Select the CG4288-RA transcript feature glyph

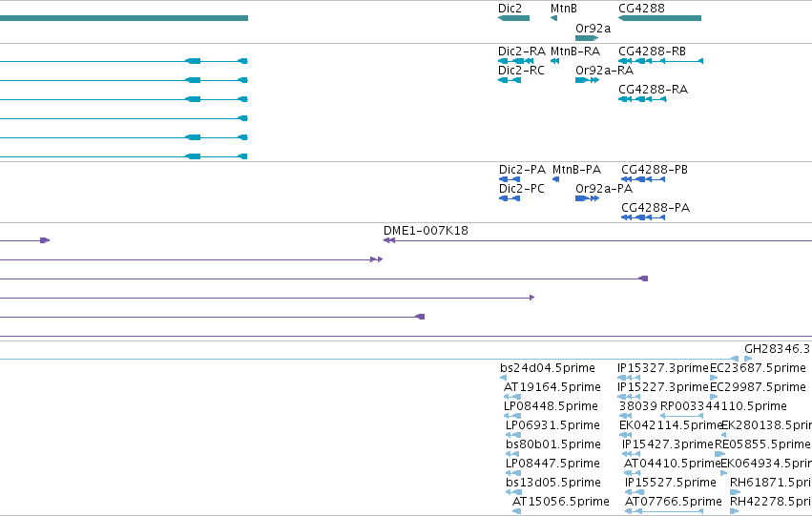click(x=642, y=99)
